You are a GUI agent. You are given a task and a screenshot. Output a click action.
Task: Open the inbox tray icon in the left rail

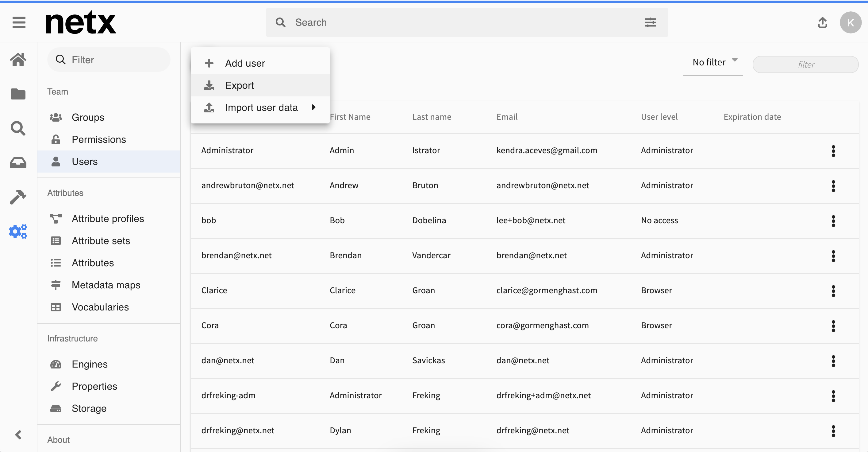(x=18, y=163)
